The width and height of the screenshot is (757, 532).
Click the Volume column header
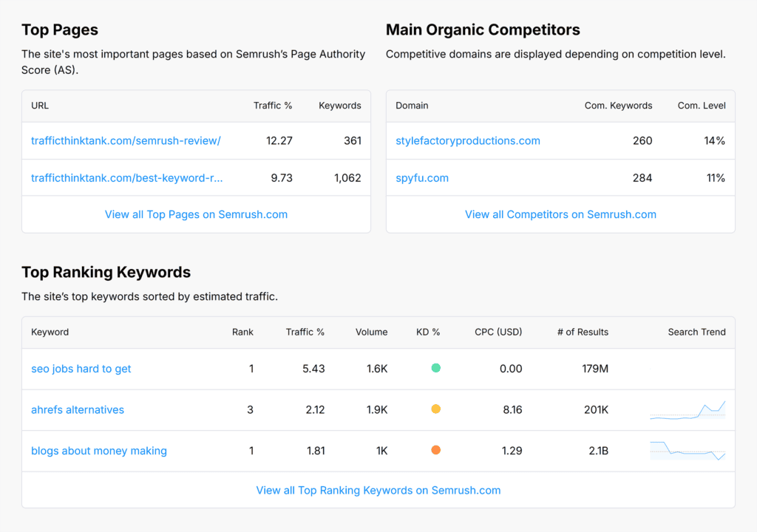point(371,332)
